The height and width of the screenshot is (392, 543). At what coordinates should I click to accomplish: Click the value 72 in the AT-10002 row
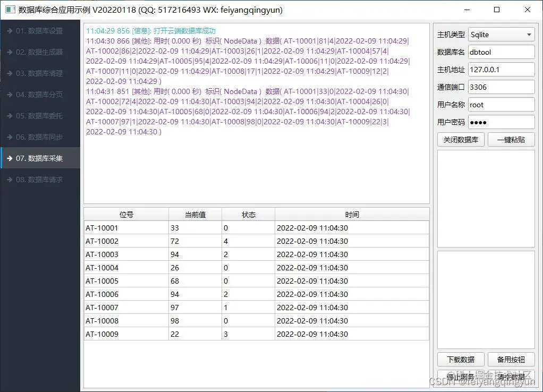(x=196, y=241)
